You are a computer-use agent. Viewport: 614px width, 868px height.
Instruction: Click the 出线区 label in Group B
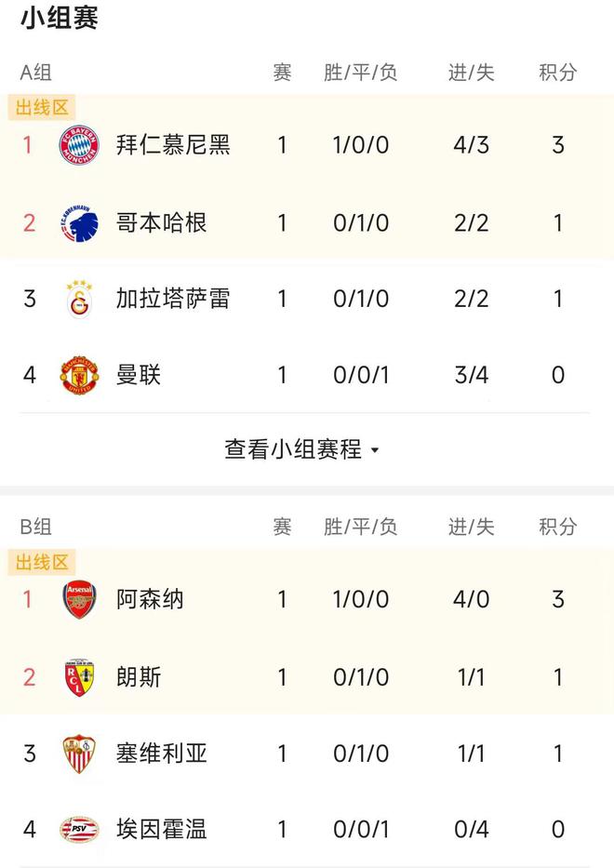point(42,563)
